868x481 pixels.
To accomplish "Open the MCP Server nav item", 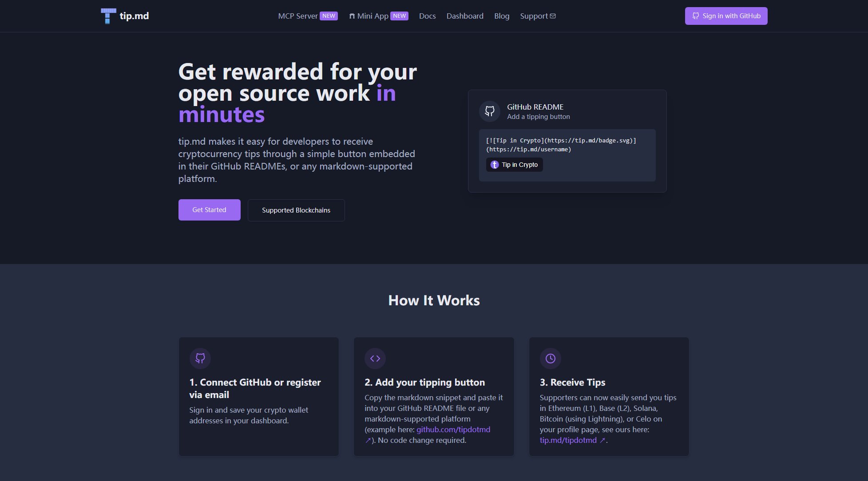I will (x=297, y=16).
